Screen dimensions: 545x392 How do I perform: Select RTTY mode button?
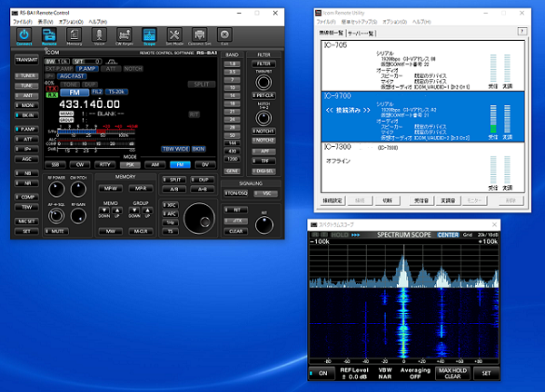tap(105, 164)
